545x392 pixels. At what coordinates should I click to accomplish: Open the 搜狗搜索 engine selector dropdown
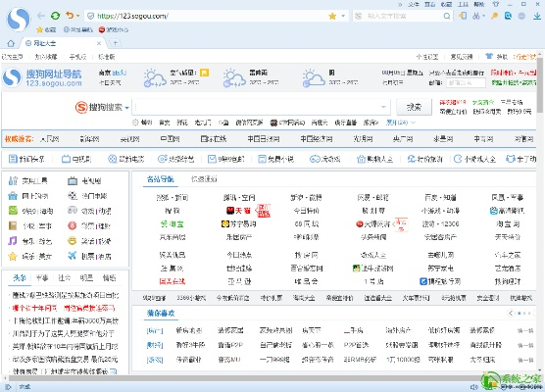coord(126,108)
